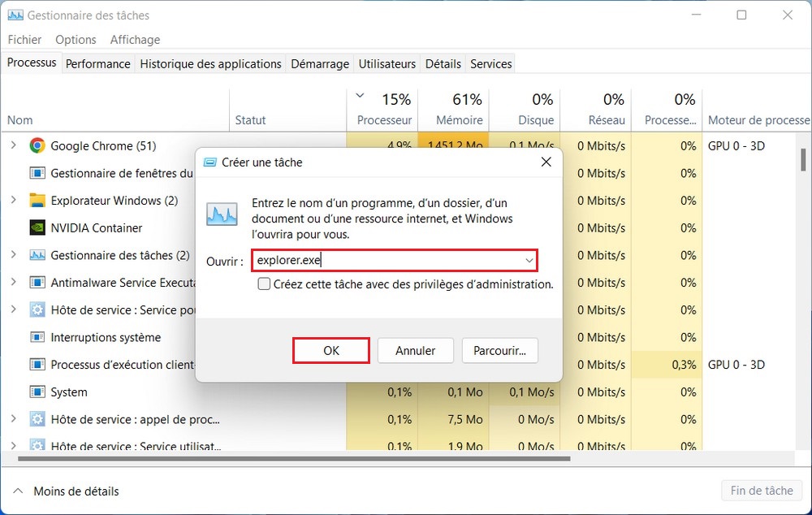This screenshot has height=515, width=812.
Task: Click the Gestionnaire des tâches process icon
Action: click(35, 254)
